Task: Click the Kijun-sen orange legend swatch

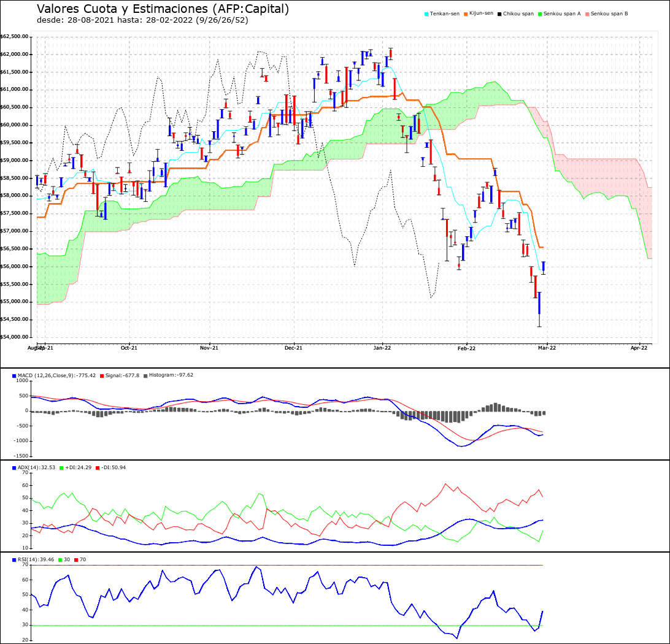Action: 466,14
